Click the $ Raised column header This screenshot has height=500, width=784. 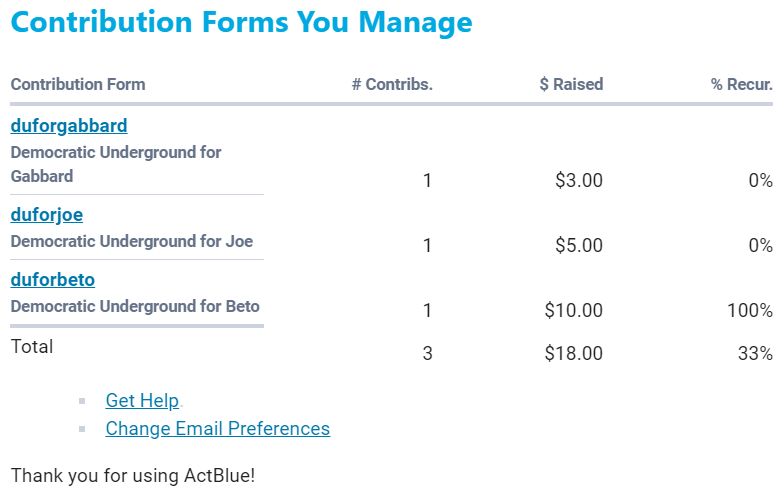tap(571, 85)
